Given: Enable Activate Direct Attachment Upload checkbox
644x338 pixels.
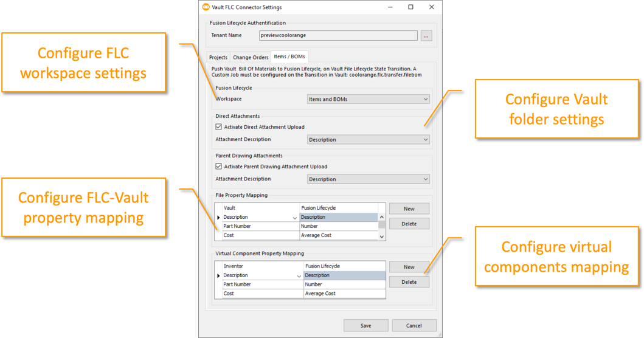Looking at the screenshot, I should (219, 127).
